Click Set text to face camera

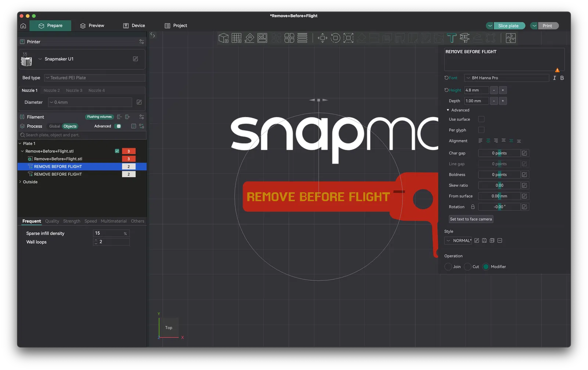[x=471, y=219]
